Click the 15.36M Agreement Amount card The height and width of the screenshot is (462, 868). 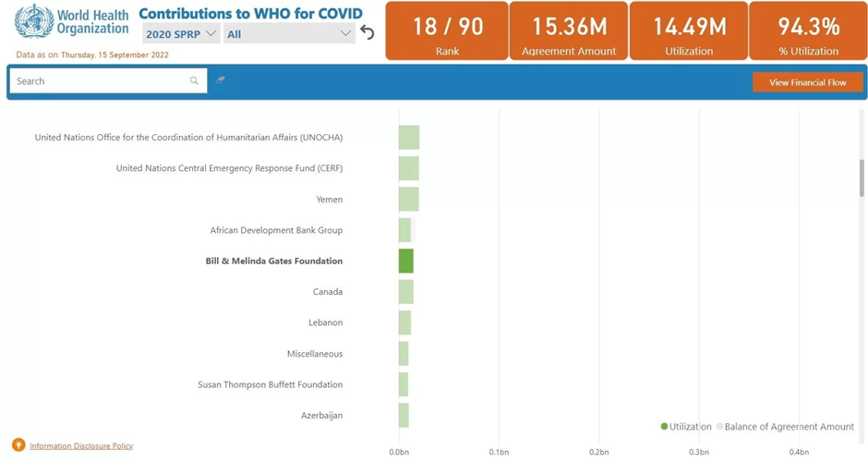point(568,31)
